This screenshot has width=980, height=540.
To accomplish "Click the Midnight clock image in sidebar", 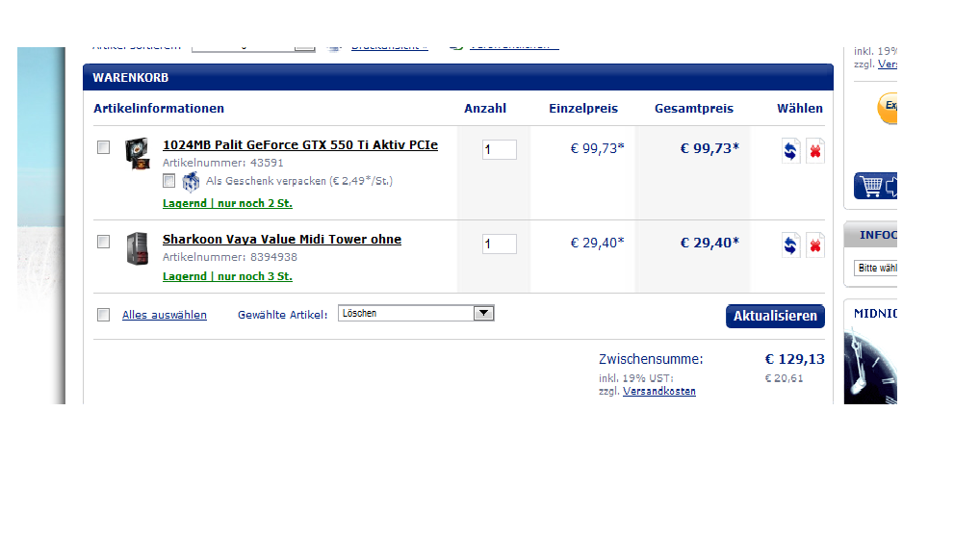I will click(x=870, y=367).
